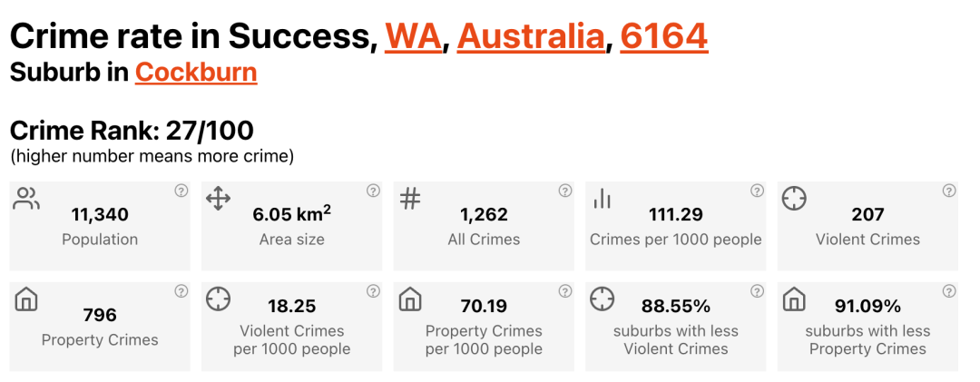Click the crosshair icon for violent crimes per 1000

click(218, 299)
